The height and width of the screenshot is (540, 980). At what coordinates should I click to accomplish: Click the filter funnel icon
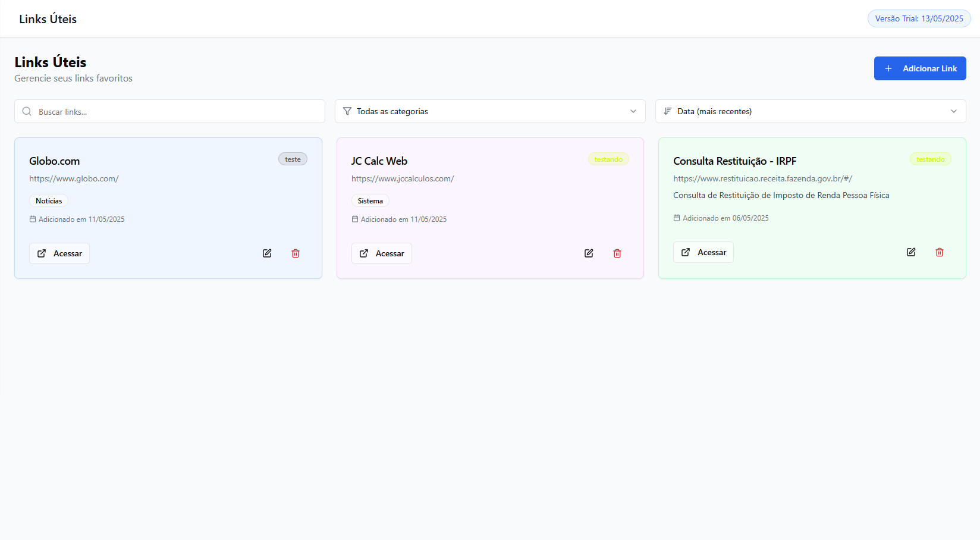[347, 111]
